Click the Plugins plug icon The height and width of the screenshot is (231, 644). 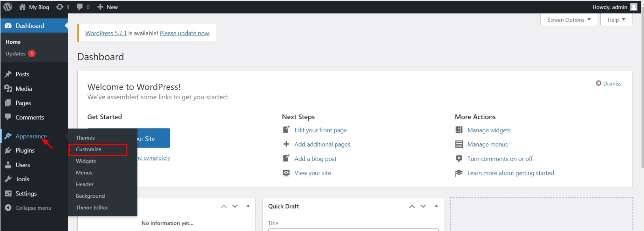coord(8,150)
